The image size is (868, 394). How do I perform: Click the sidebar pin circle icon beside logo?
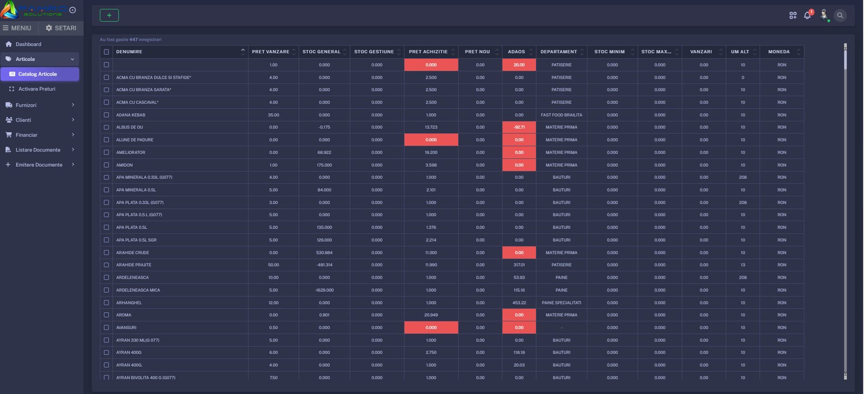point(73,10)
